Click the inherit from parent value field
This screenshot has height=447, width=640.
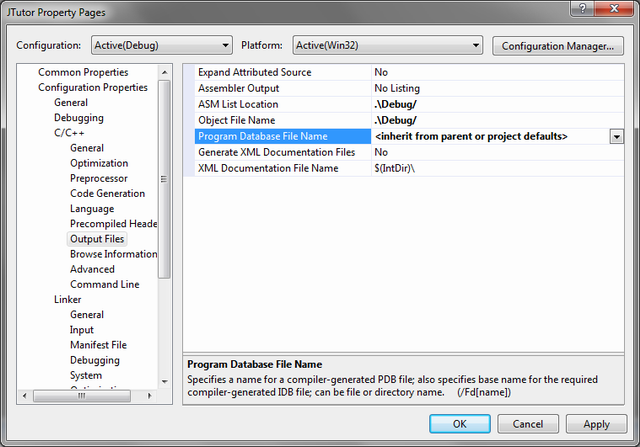coord(491,136)
